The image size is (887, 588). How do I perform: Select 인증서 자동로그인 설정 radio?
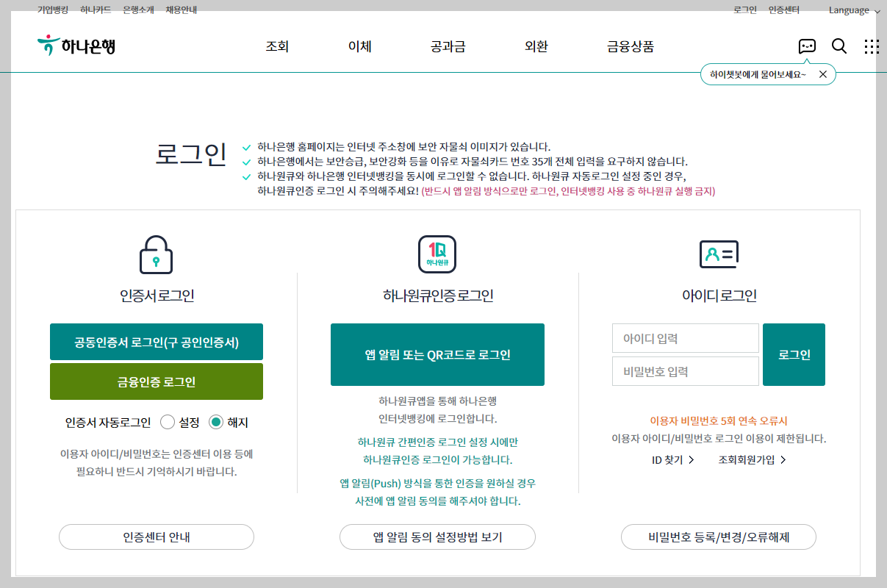coord(168,422)
